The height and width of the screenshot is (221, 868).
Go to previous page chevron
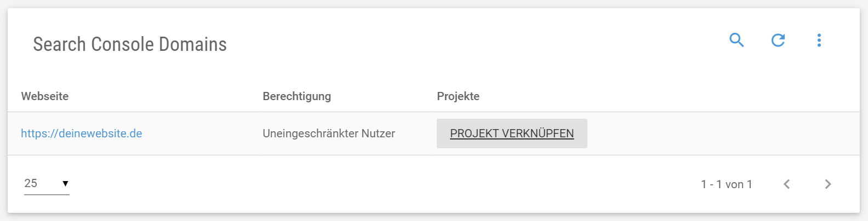pos(787,184)
